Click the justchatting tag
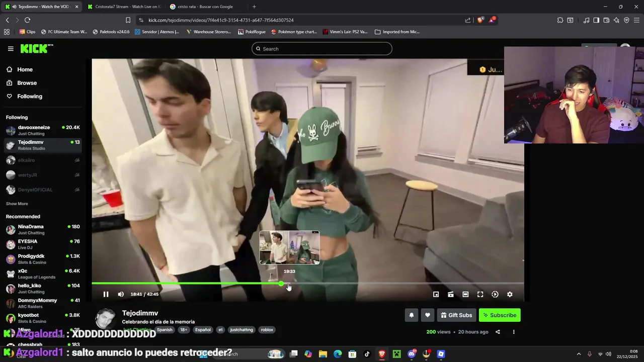This screenshot has width=644, height=362. tap(242, 330)
